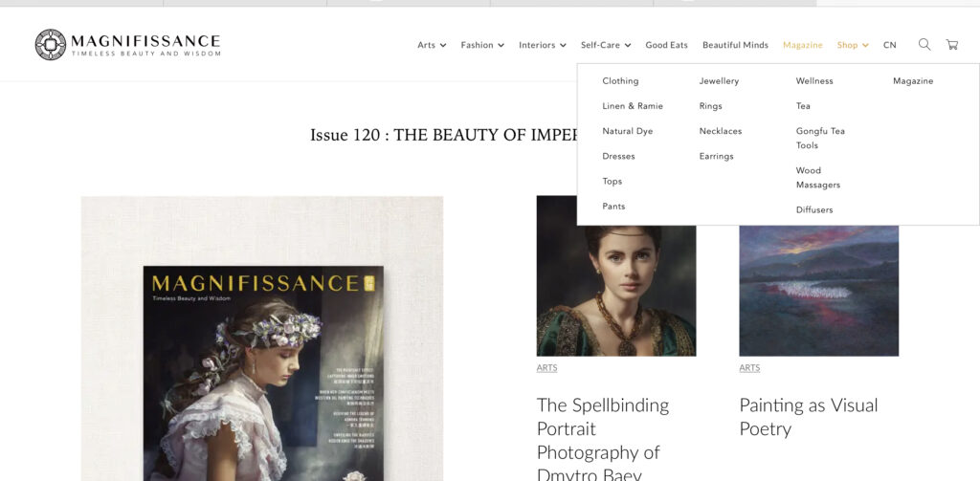The width and height of the screenshot is (980, 481).
Task: Open Gongfu Tea Tools category
Action: [820, 138]
